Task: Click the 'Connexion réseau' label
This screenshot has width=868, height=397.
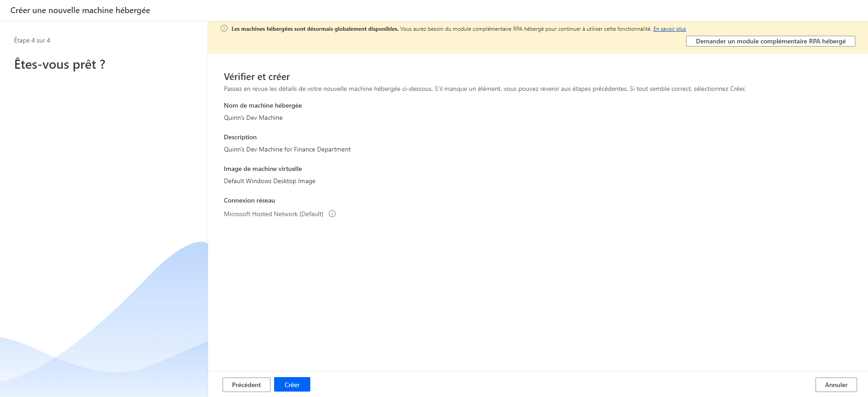Action: [249, 200]
